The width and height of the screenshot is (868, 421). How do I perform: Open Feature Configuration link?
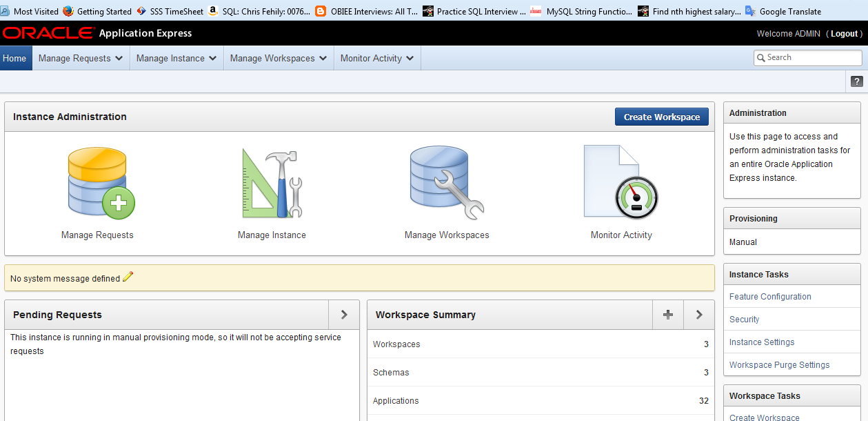(x=770, y=297)
